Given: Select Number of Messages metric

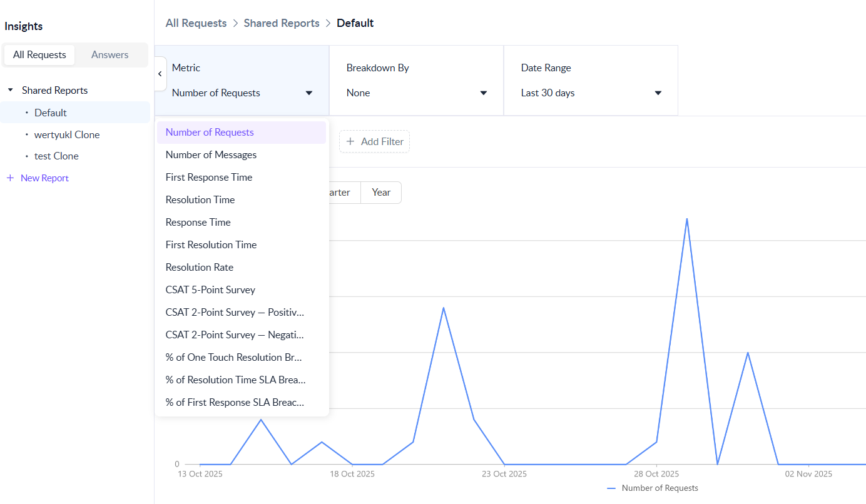Looking at the screenshot, I should (x=211, y=155).
